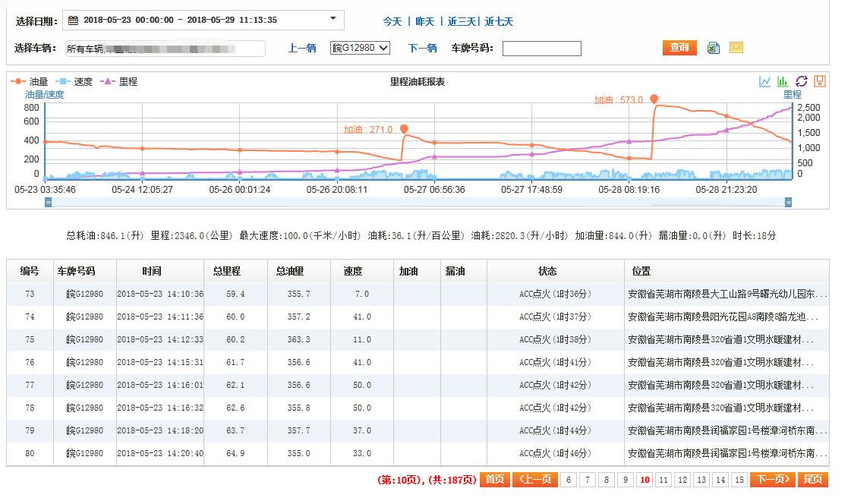Viewport: 851px width, 504px height.
Task: Go to page 9
Action: pos(626,480)
